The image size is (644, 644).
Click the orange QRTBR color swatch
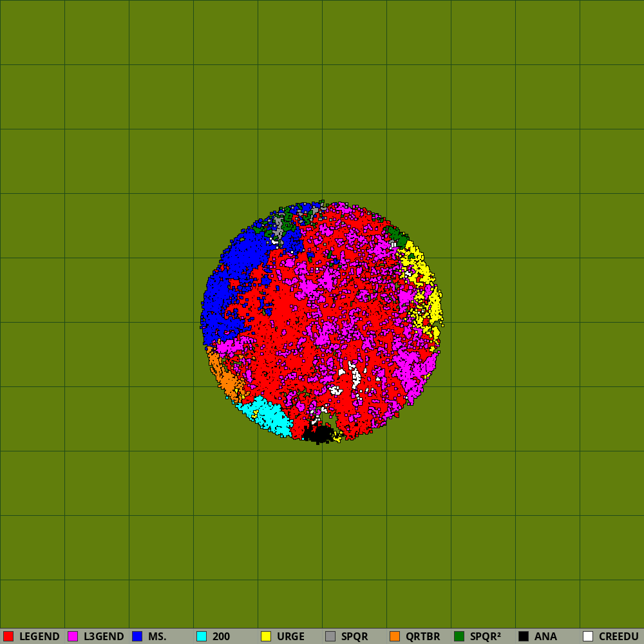coord(395,636)
